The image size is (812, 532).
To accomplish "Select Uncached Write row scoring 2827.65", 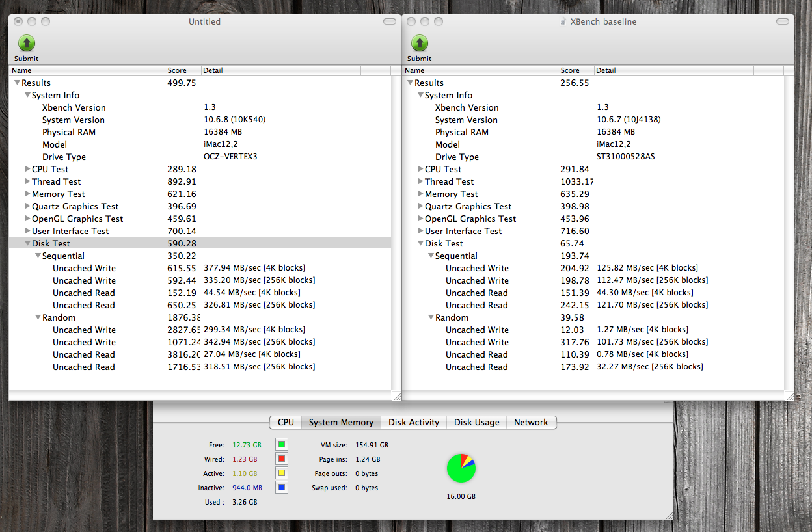I will tap(200, 330).
